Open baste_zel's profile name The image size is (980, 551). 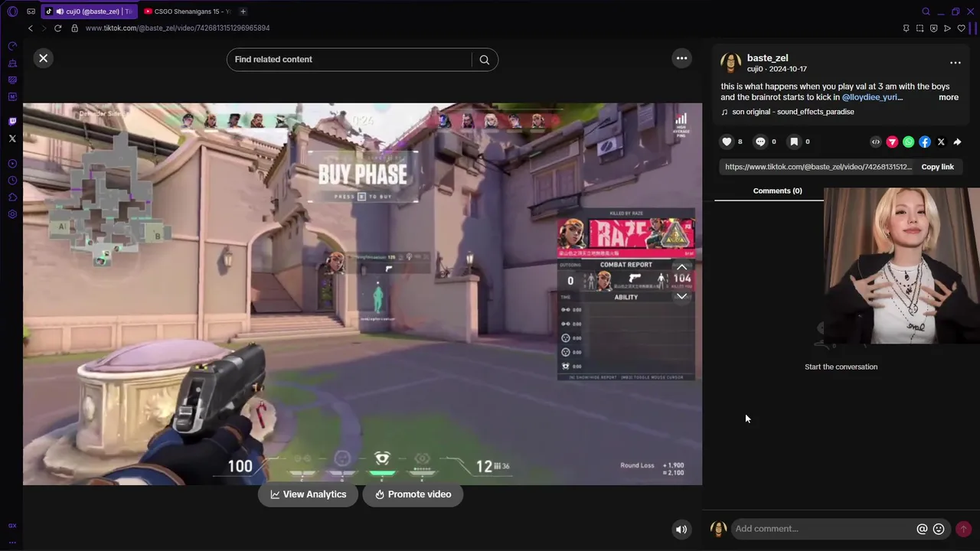tap(767, 58)
